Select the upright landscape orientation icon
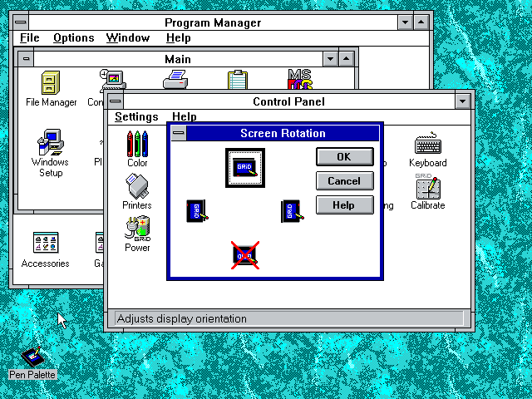The width and height of the screenshot is (532, 399). click(x=245, y=168)
